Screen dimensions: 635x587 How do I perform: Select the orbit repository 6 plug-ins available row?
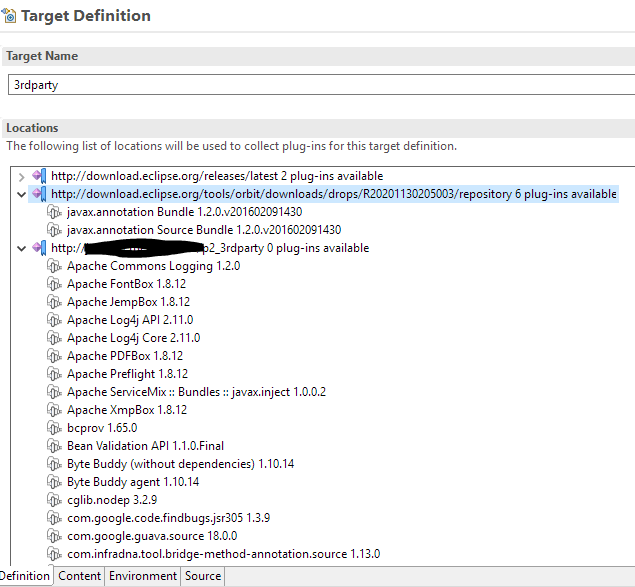coord(334,194)
